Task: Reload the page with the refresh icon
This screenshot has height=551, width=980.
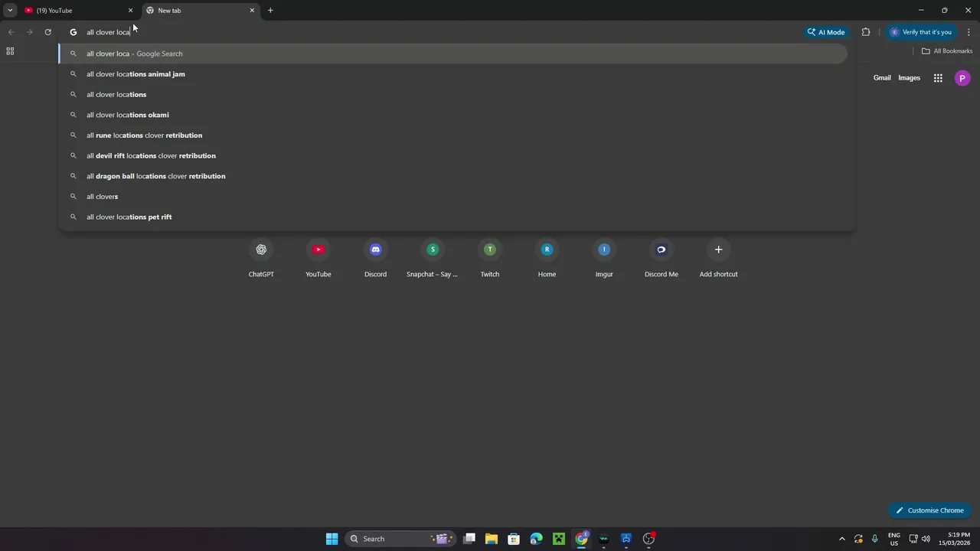Action: 47,32
